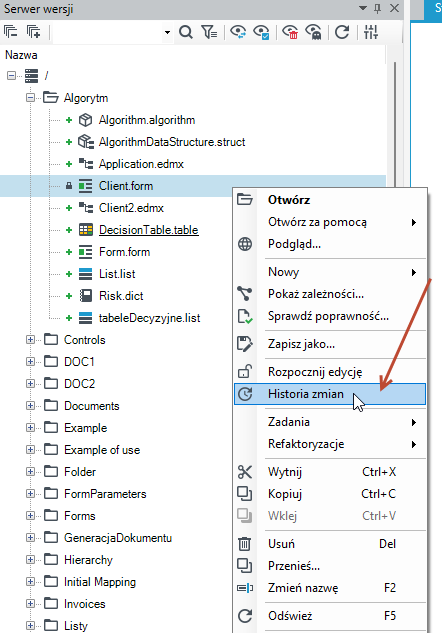The height and width of the screenshot is (633, 442).
Task: Open the filter options icon
Action: [209, 32]
